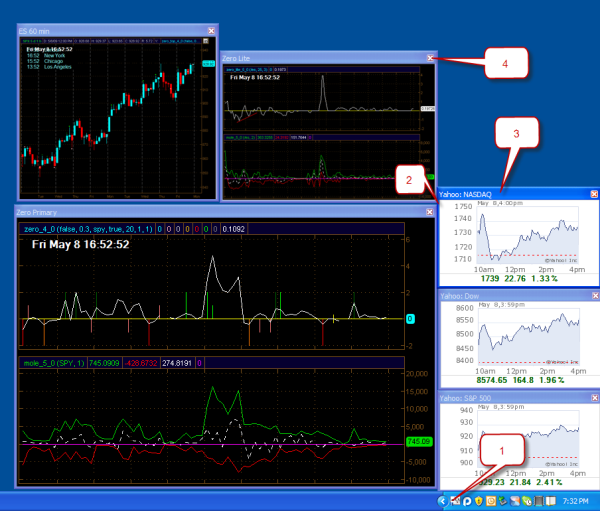The width and height of the screenshot is (600, 511).
Task: Close the ES 60 min chart window
Action: coord(210,31)
